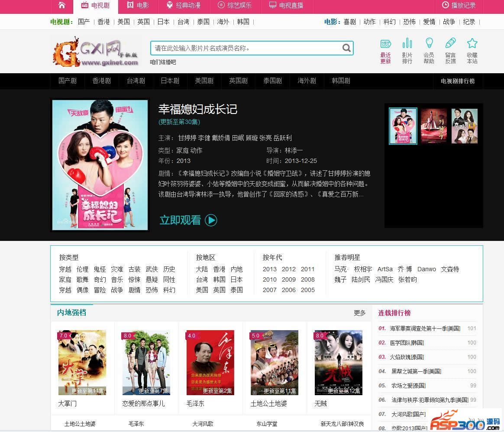The height and width of the screenshot is (432, 504).
Task: Select 韩国剧 in black nav bar
Action: [x=341, y=81]
